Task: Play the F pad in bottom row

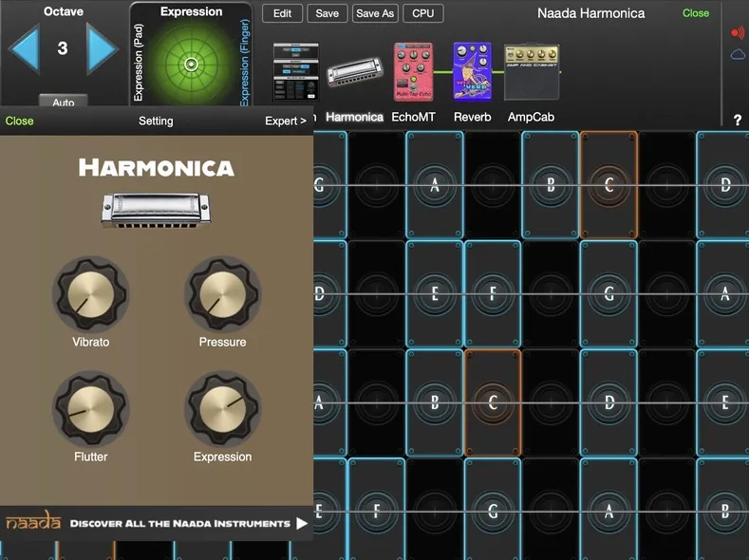Action: 377,510
